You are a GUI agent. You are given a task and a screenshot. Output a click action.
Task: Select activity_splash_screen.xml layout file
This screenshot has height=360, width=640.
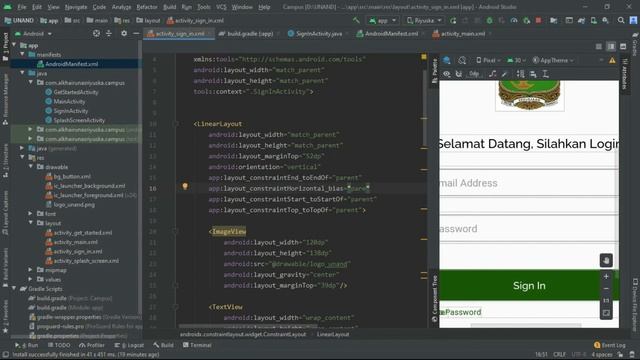[x=86, y=260]
